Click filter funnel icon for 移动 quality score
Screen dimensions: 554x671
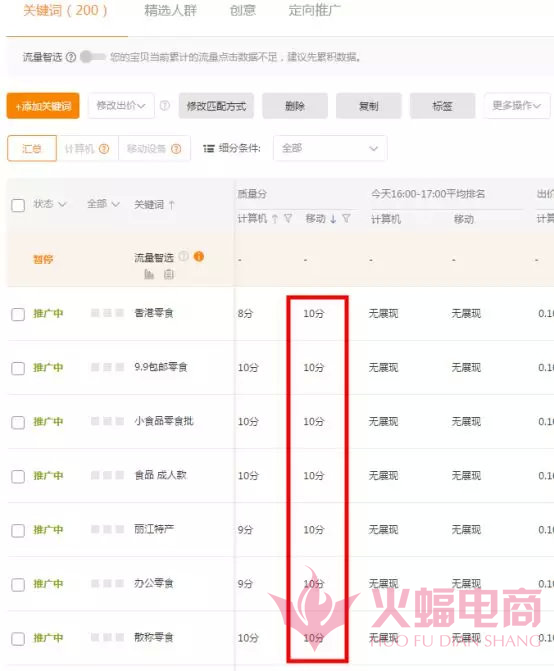[347, 219]
